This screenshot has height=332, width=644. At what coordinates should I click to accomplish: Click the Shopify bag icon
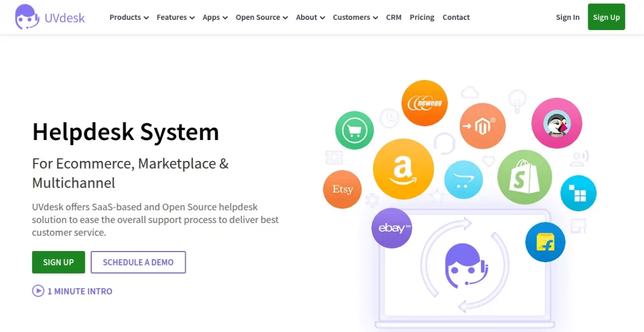coord(524,177)
